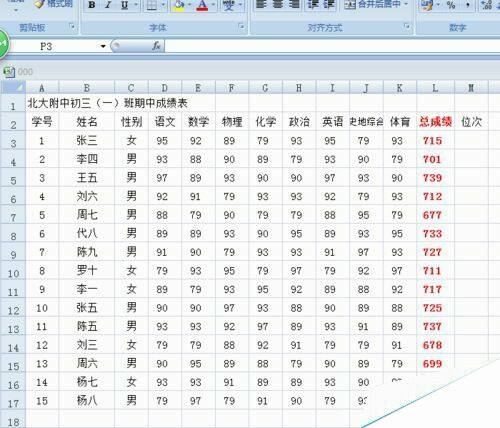This screenshot has width=500, height=428.
Task: Apply cell borders with the border icon
Action: pos(152,5)
